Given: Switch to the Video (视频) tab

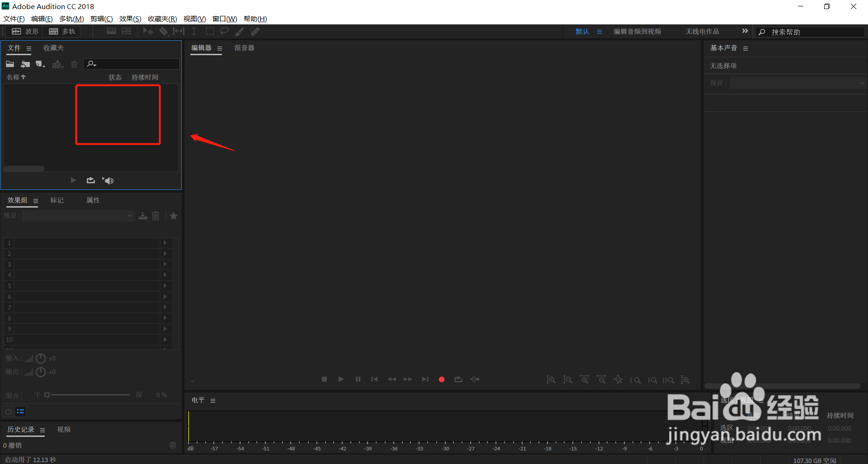Looking at the screenshot, I should [64, 430].
